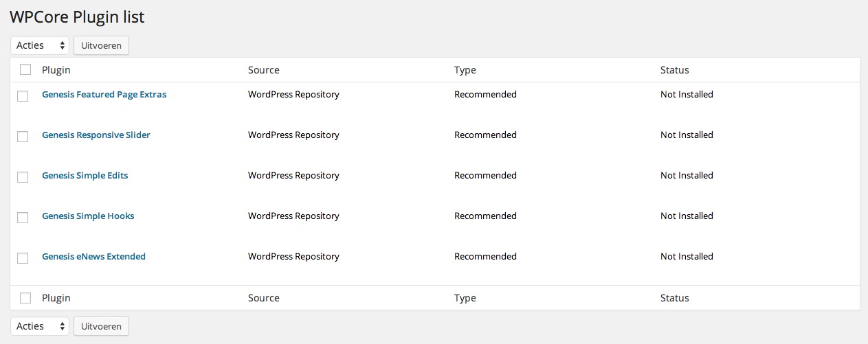Open the Genesis Featured Page Extras link
Screen dimensions: 868x344
click(x=104, y=94)
